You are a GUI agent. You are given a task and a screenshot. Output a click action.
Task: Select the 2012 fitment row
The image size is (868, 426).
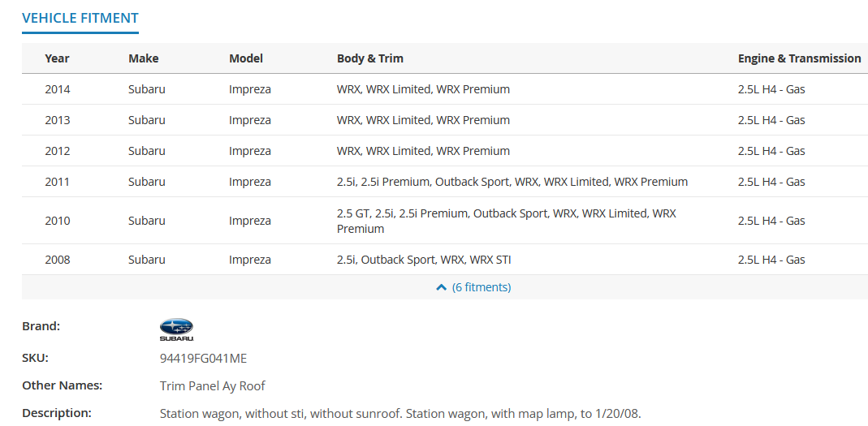coord(445,151)
